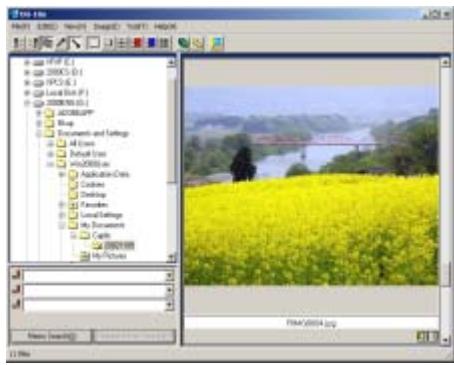Viewport: 454px width, 365px height.
Task: Expand the Default User folder
Action: 50,154
